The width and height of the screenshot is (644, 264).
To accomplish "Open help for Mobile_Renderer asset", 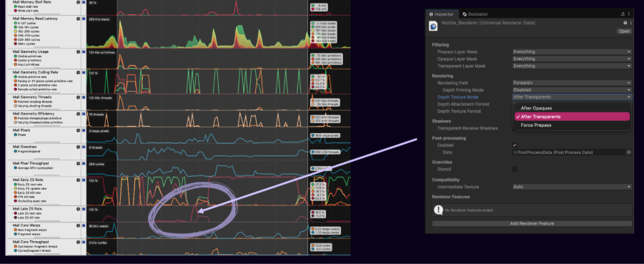I will tap(625, 23).
